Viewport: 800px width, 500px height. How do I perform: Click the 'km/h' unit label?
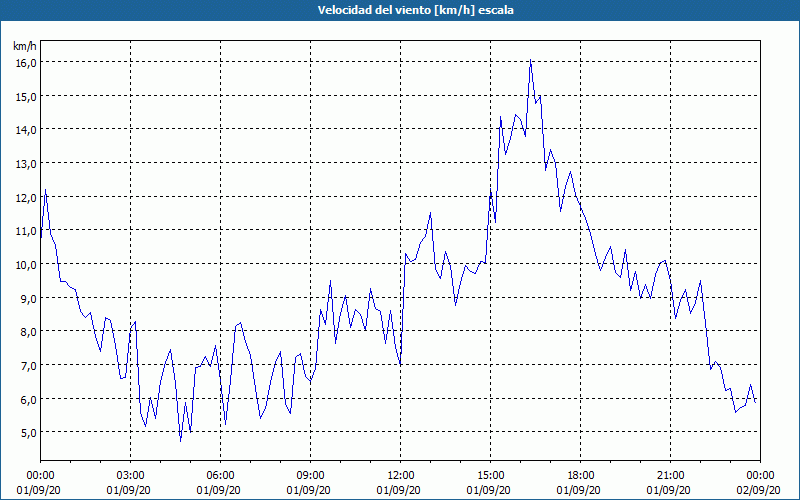coord(25,46)
